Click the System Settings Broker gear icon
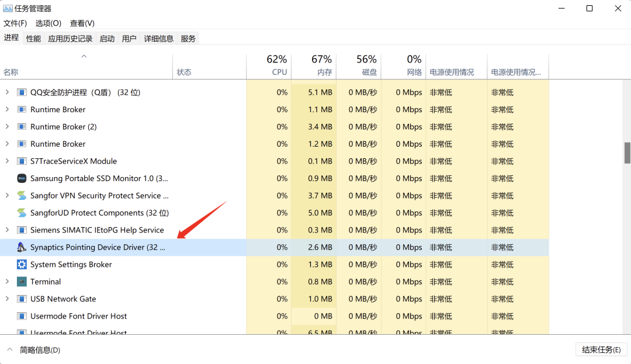 pyautogui.click(x=22, y=264)
